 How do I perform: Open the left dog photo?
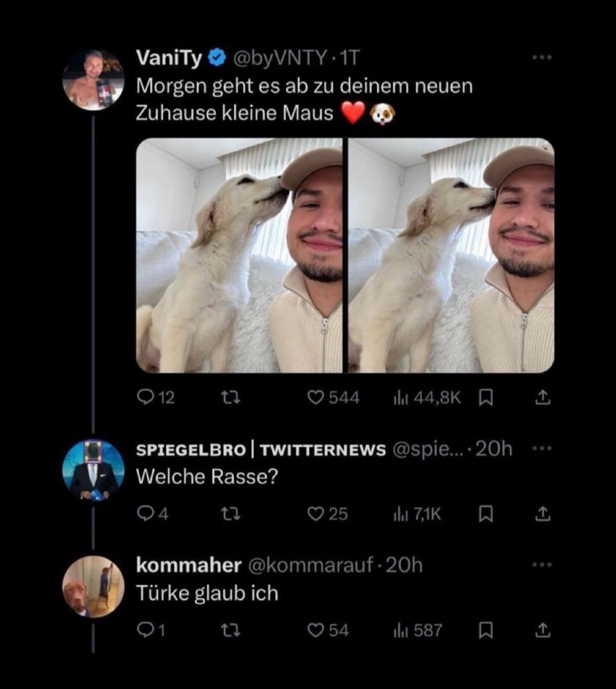point(239,255)
